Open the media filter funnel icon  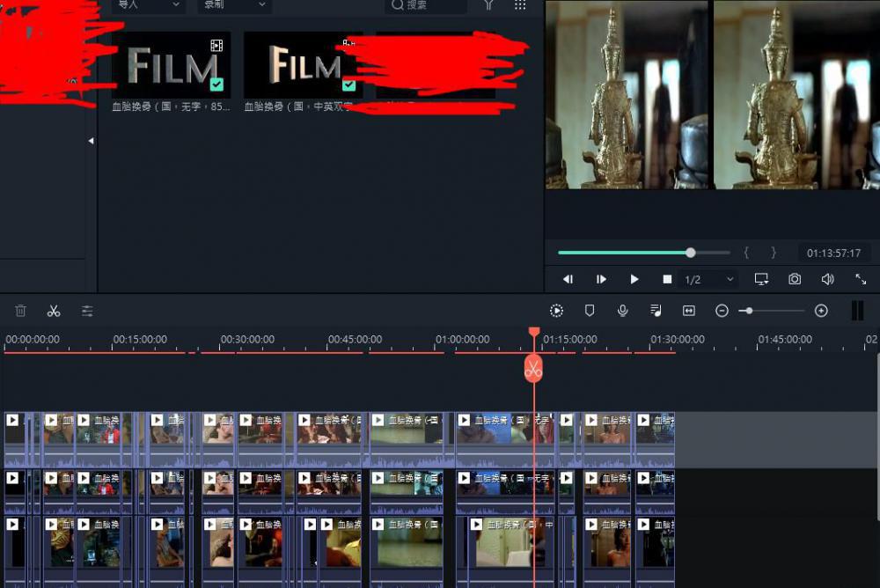(x=488, y=5)
